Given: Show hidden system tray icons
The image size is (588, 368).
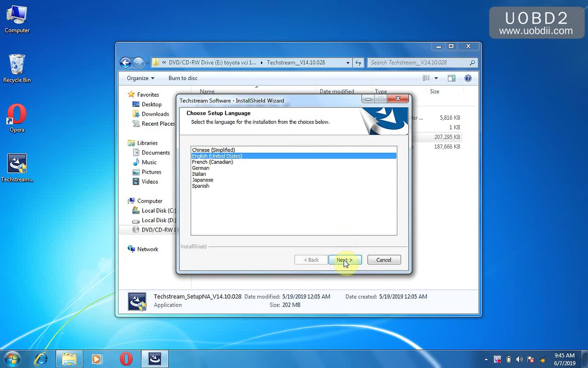Looking at the screenshot, I should pyautogui.click(x=486, y=359).
